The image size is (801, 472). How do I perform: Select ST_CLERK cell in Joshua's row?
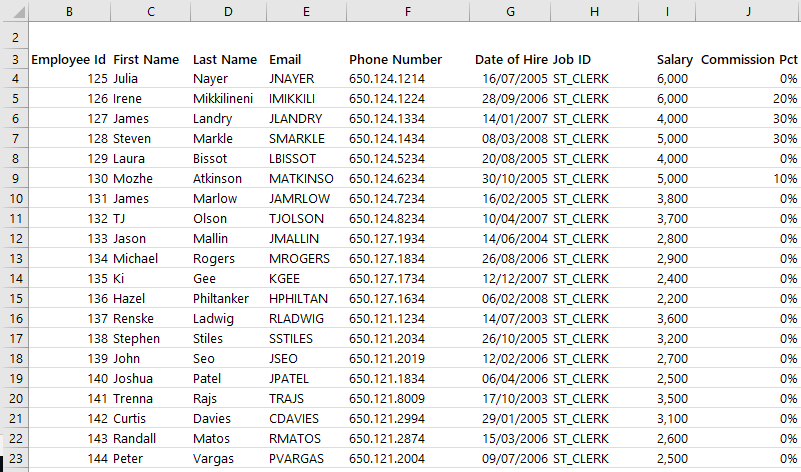(594, 378)
